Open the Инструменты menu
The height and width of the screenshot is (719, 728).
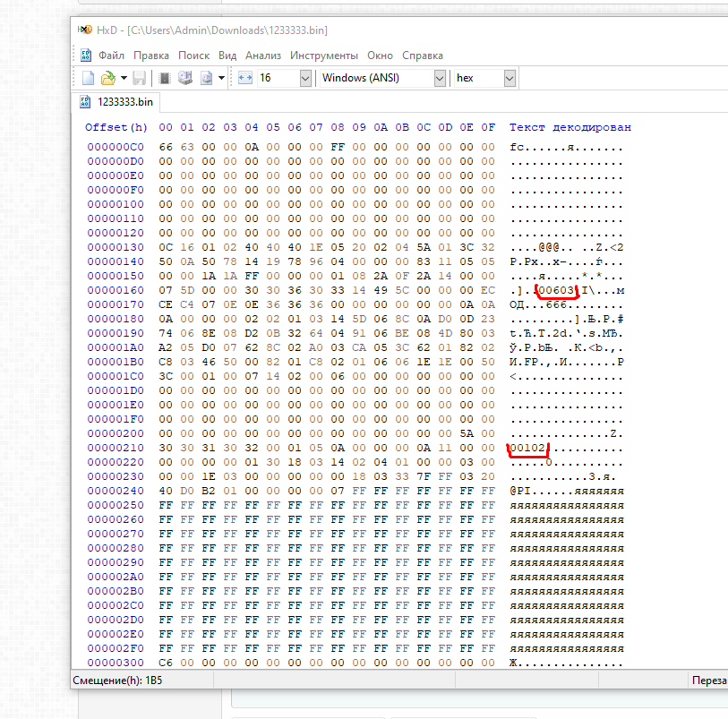point(323,55)
